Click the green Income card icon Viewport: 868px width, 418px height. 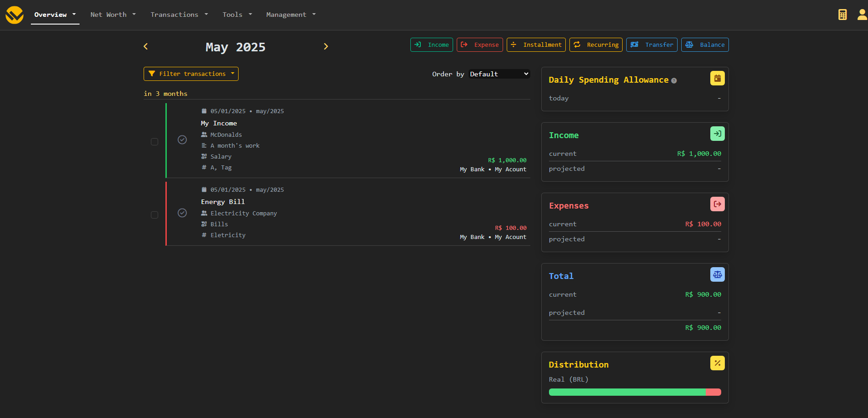(x=717, y=134)
